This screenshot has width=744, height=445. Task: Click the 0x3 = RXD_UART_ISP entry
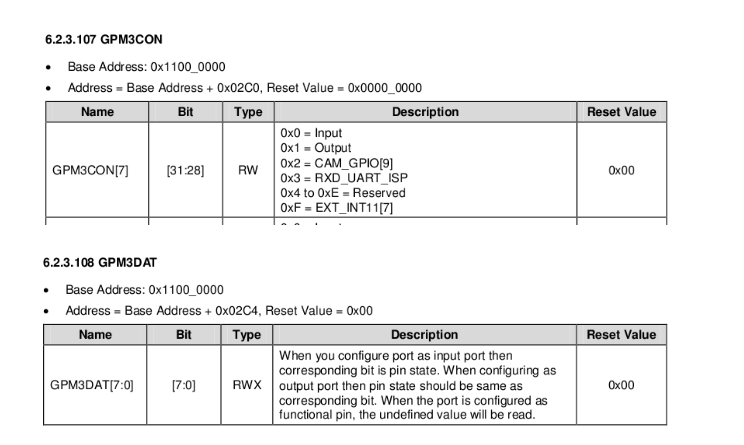point(338,177)
